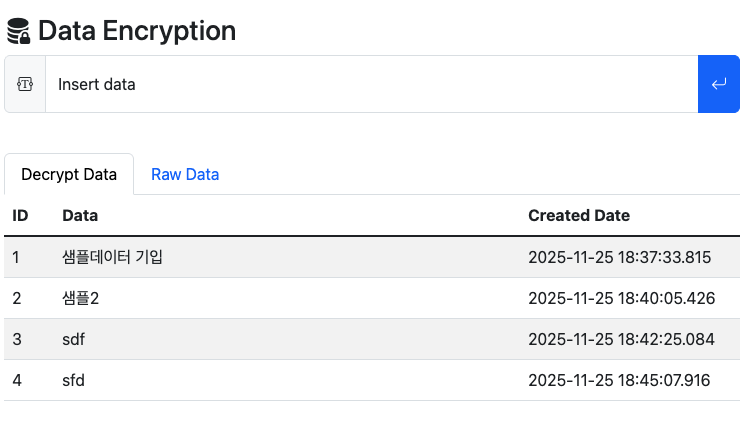The height and width of the screenshot is (431, 754).
Task: Open the Raw Data tab
Action: point(185,174)
